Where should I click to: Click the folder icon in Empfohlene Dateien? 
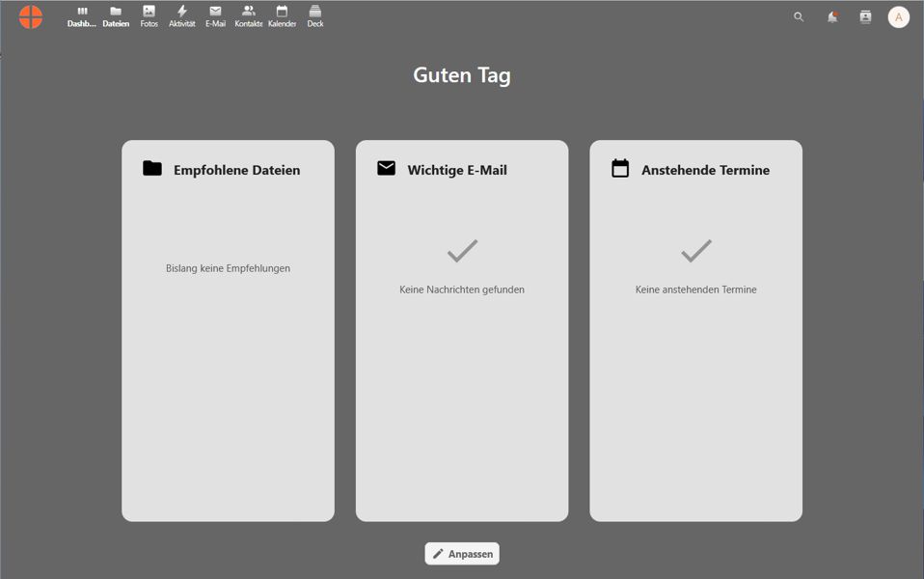(x=152, y=169)
